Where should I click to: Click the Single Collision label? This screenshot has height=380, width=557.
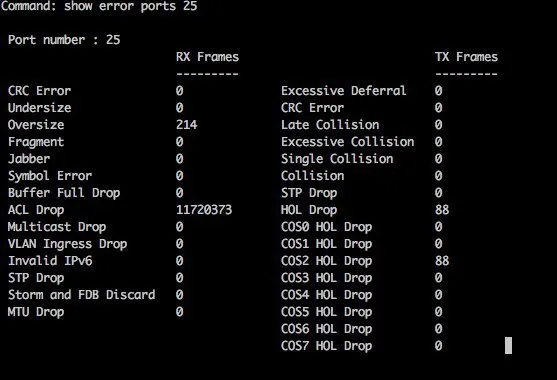tap(337, 159)
